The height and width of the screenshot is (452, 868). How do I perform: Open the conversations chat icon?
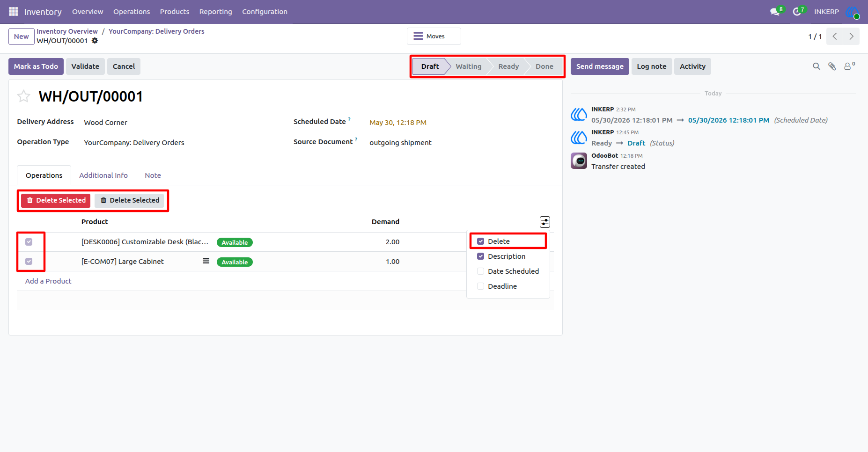point(775,12)
